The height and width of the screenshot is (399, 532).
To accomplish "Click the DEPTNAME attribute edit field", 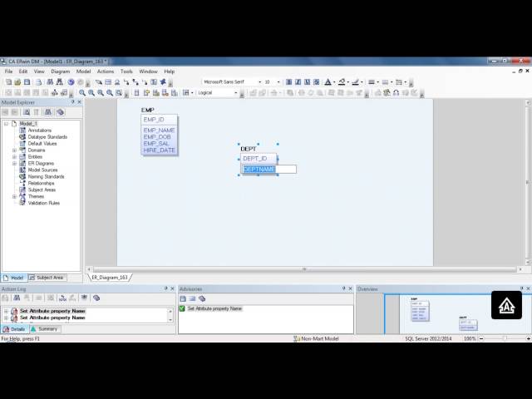I will click(x=268, y=169).
